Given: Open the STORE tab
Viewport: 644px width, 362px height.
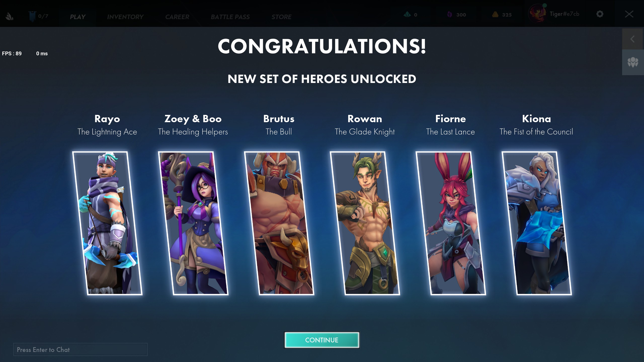Looking at the screenshot, I should pos(281,17).
